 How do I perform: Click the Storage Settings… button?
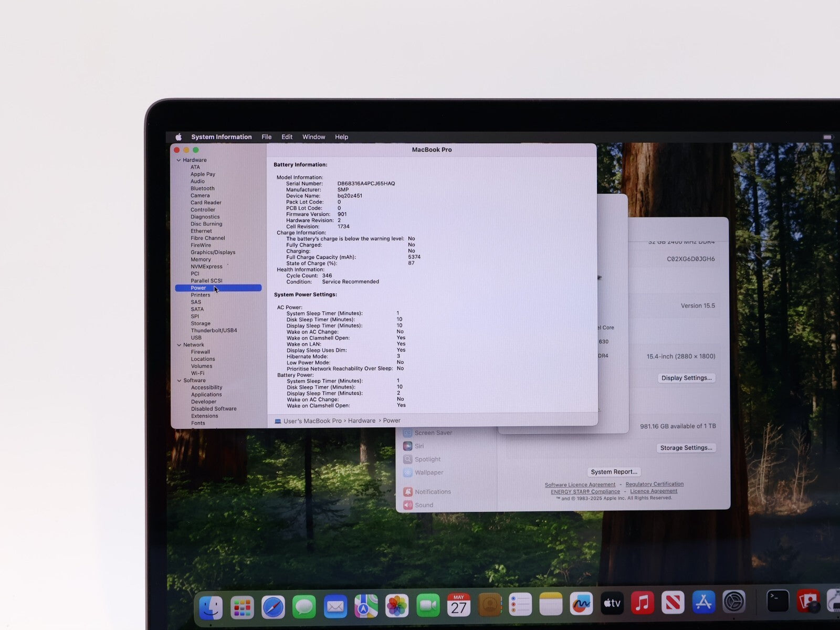[686, 448]
